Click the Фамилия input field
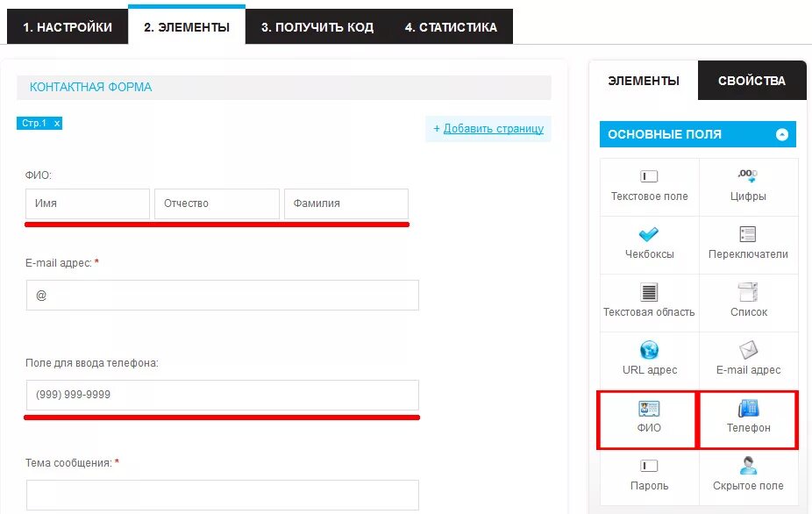Viewport: 812px width, 514px height. click(x=346, y=203)
